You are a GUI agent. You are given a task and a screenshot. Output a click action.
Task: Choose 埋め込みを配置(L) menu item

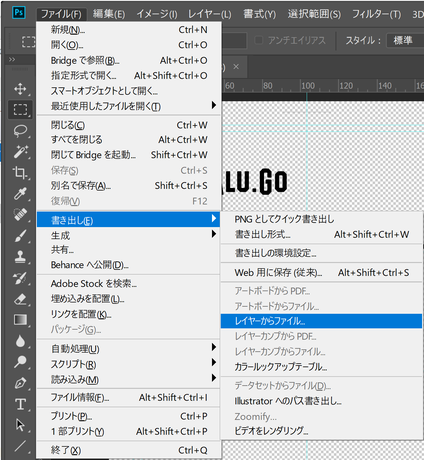[128, 299]
